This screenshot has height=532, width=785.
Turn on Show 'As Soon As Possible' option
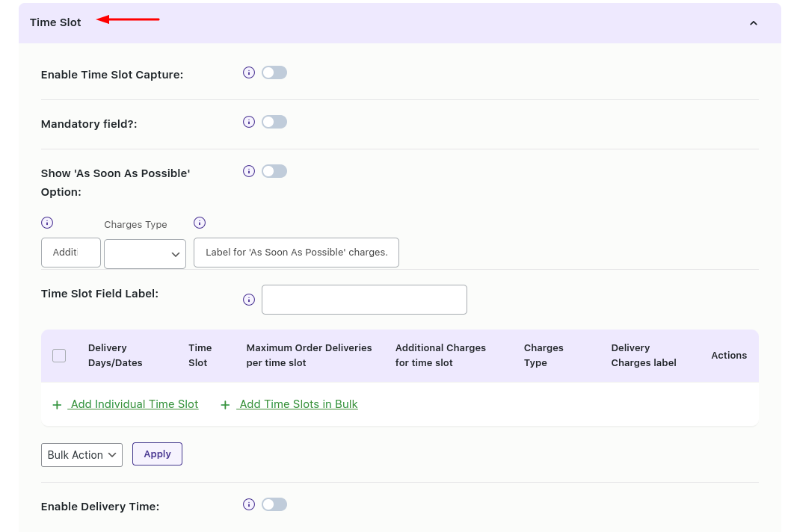click(274, 171)
